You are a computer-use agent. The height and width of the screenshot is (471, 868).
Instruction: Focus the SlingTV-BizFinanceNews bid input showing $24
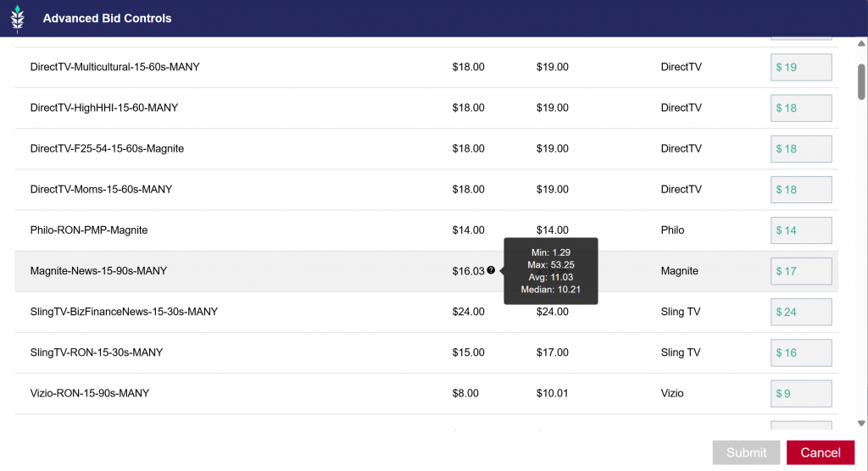(x=801, y=312)
